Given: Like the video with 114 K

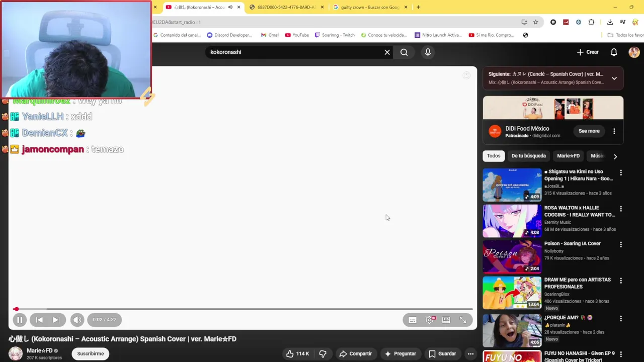Looking at the screenshot, I should click(x=297, y=354).
